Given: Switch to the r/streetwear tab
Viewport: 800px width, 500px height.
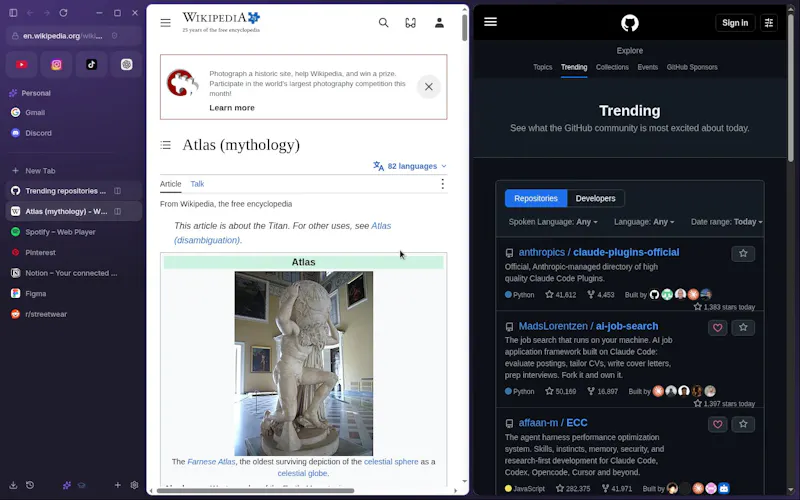Looking at the screenshot, I should pos(74,314).
